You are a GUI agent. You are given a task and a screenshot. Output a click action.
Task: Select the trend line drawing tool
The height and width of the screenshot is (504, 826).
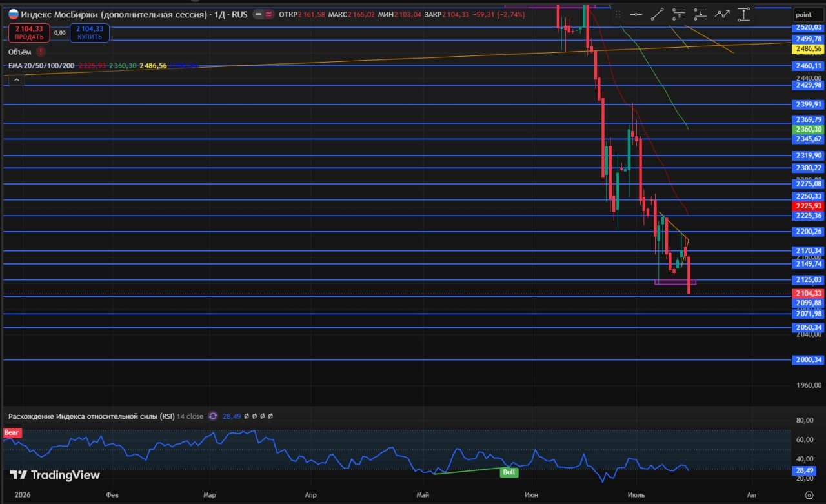[x=658, y=14]
